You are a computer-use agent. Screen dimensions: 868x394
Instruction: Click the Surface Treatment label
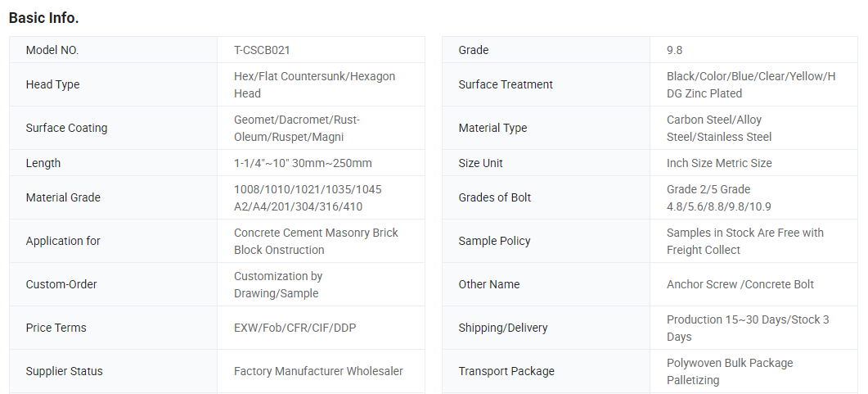coord(506,84)
